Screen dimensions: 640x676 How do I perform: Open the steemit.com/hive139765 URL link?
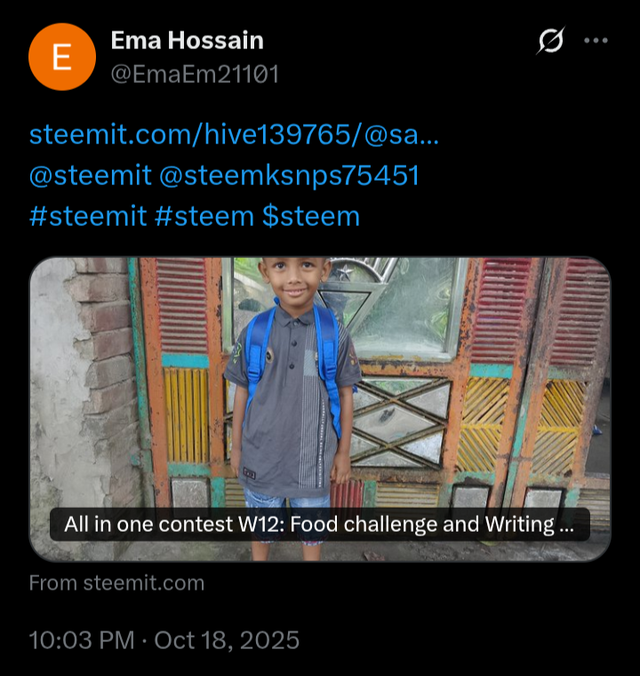(234, 134)
